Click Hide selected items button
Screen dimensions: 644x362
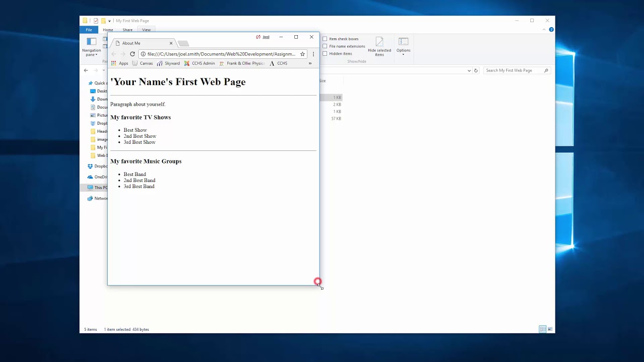pyautogui.click(x=379, y=46)
